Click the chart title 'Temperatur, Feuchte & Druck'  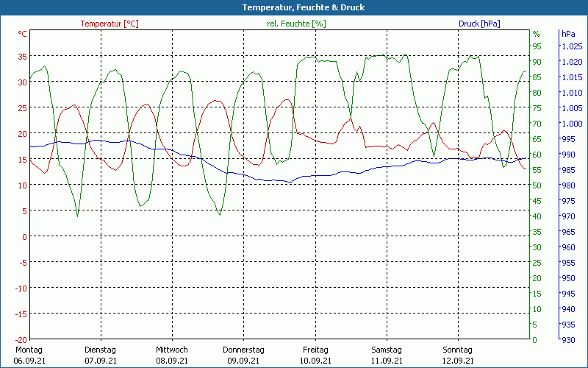click(x=304, y=7)
